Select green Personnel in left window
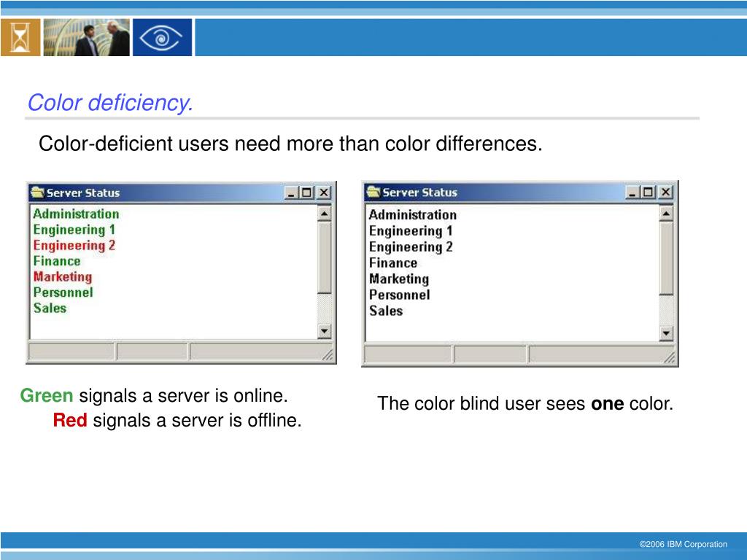The image size is (747, 560). click(x=63, y=292)
